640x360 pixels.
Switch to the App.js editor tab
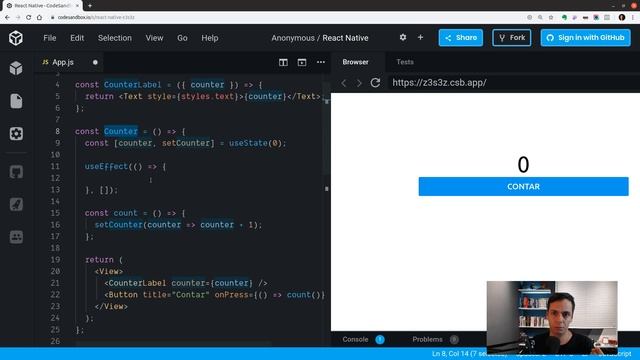(63, 62)
